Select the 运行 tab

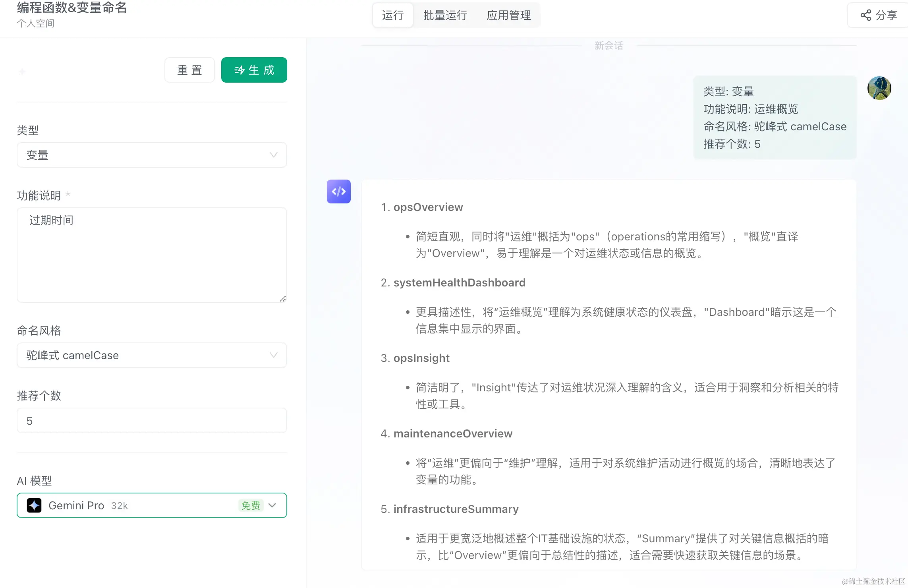tap(393, 15)
